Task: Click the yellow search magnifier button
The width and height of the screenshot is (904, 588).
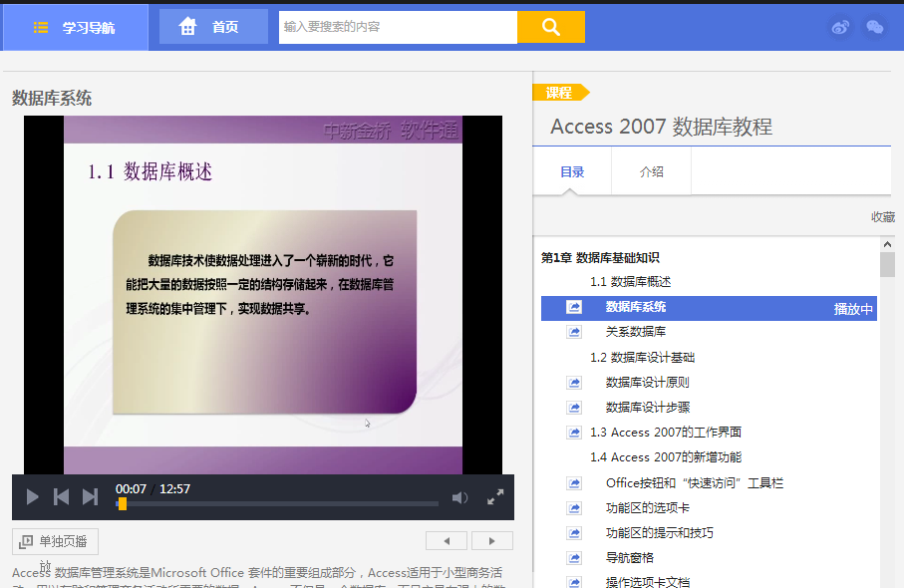Action: point(550,27)
